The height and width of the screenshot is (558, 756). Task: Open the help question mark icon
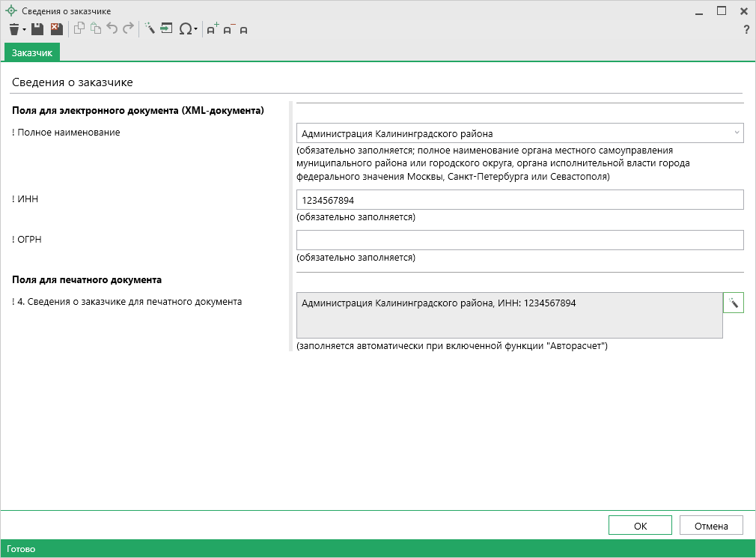tap(746, 30)
